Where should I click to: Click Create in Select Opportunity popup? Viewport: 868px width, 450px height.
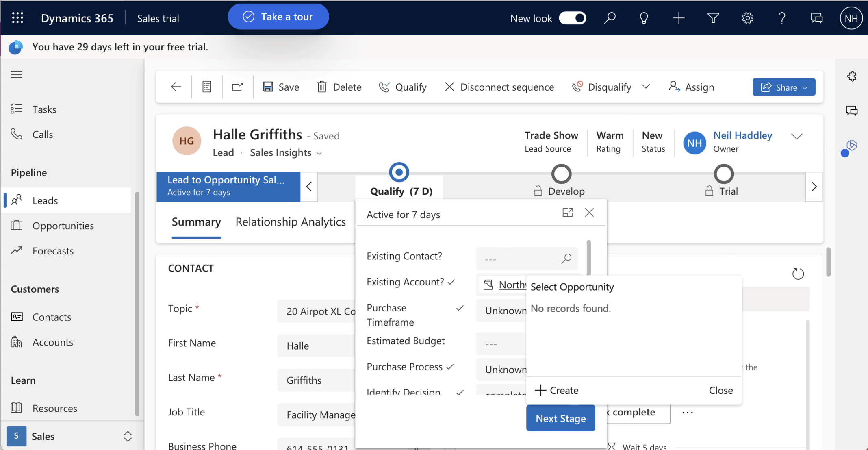coord(557,390)
